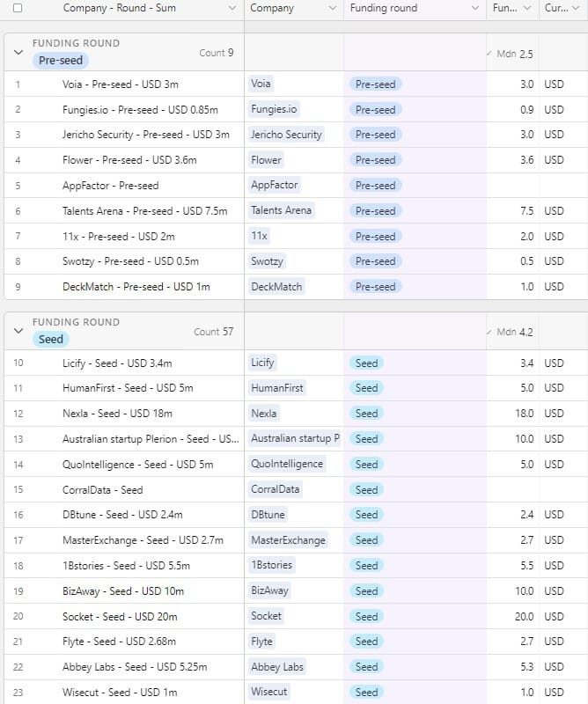Open the Jericho Security company chip
Image resolution: width=588 pixels, height=704 pixels.
coord(286,135)
